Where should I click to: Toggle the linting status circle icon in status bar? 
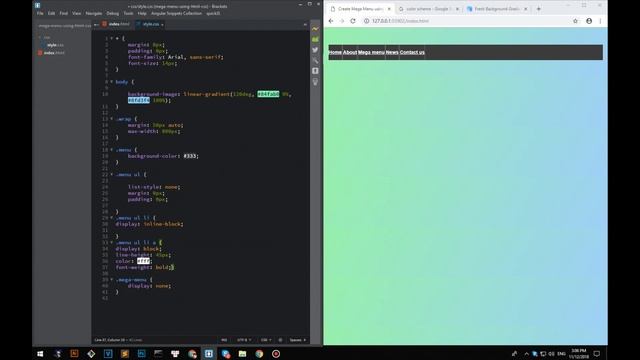[280, 340]
